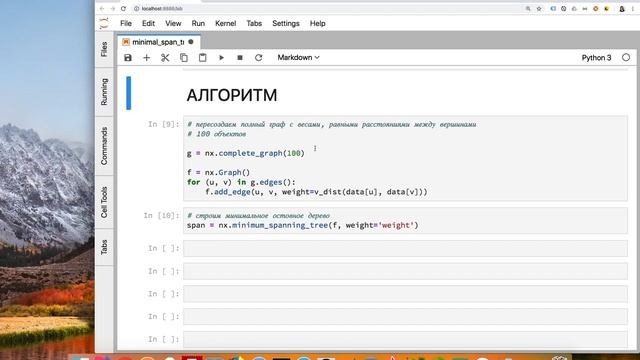Run the selected cell with the play icon

[221, 58]
